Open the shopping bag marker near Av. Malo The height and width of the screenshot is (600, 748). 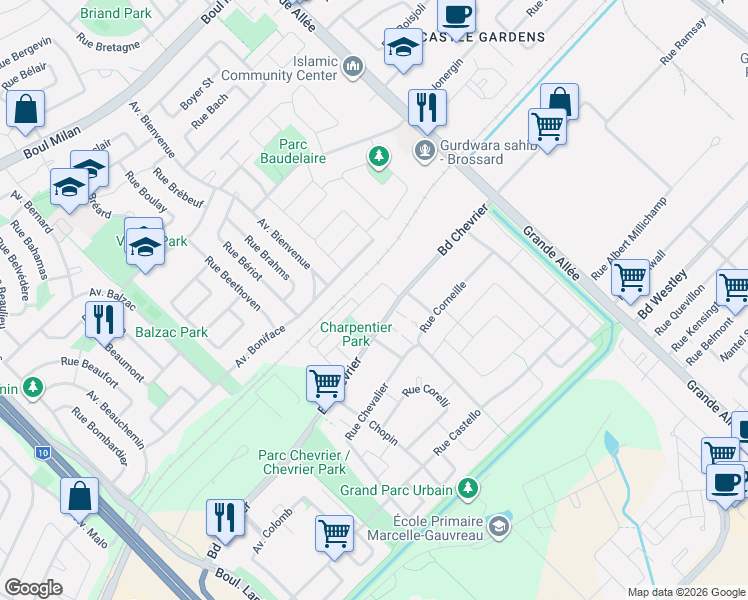(x=80, y=497)
